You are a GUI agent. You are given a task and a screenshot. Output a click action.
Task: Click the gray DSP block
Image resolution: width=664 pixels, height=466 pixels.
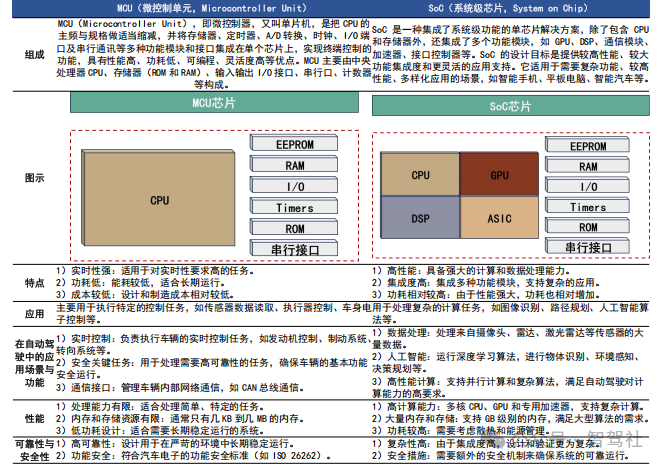[420, 217]
